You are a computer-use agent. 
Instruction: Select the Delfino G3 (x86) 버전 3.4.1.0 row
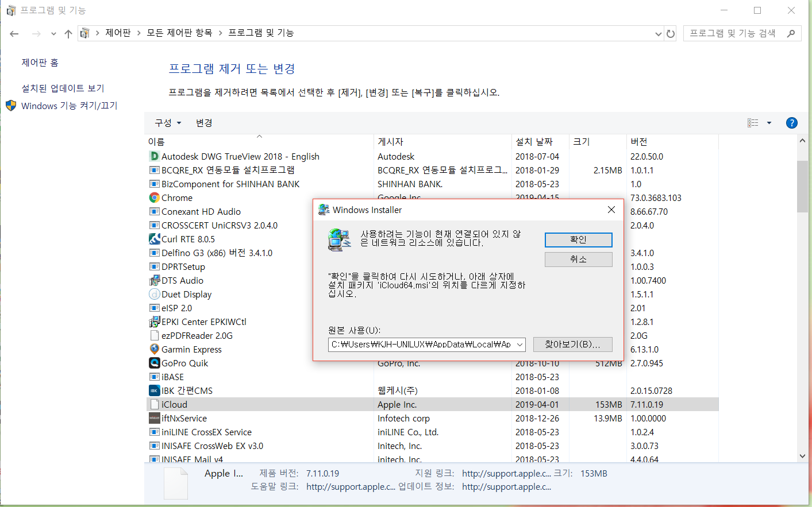click(x=433, y=253)
